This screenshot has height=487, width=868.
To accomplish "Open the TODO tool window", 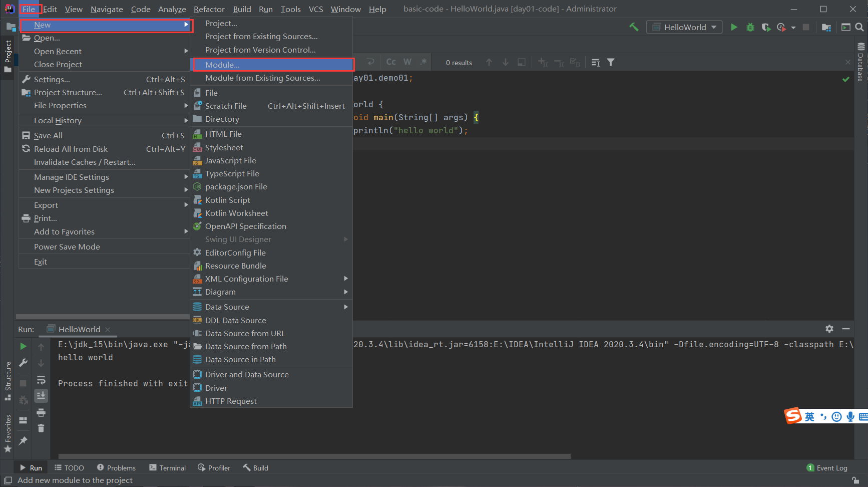I will 69,467.
